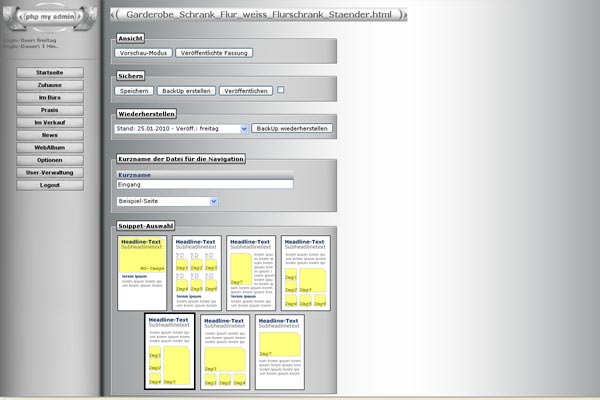Click the php my admin logo
600x400 pixels.
click(49, 19)
